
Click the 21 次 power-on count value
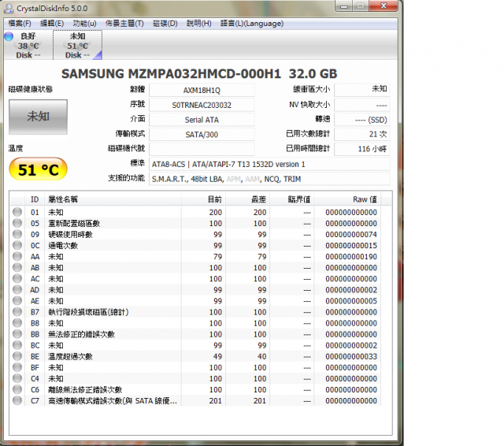coord(362,134)
